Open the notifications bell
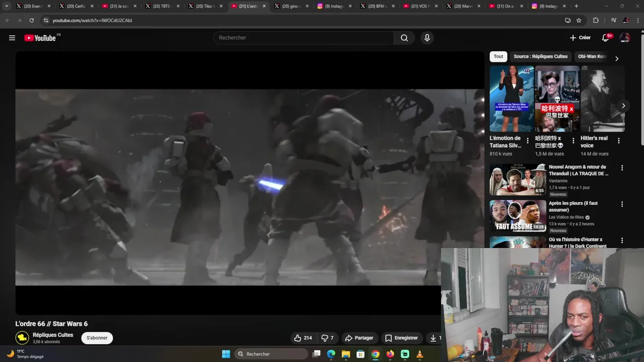The image size is (644, 362). pos(606,38)
